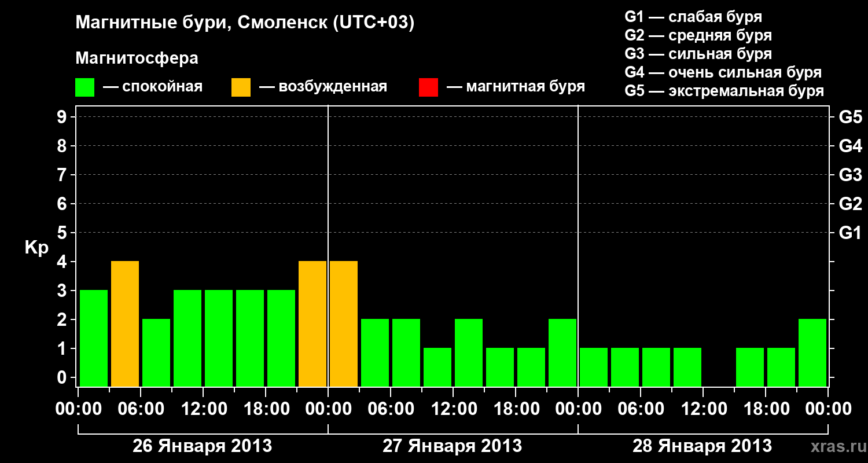
Task: Click the '28 Января 2013' date label
Action: (702, 446)
